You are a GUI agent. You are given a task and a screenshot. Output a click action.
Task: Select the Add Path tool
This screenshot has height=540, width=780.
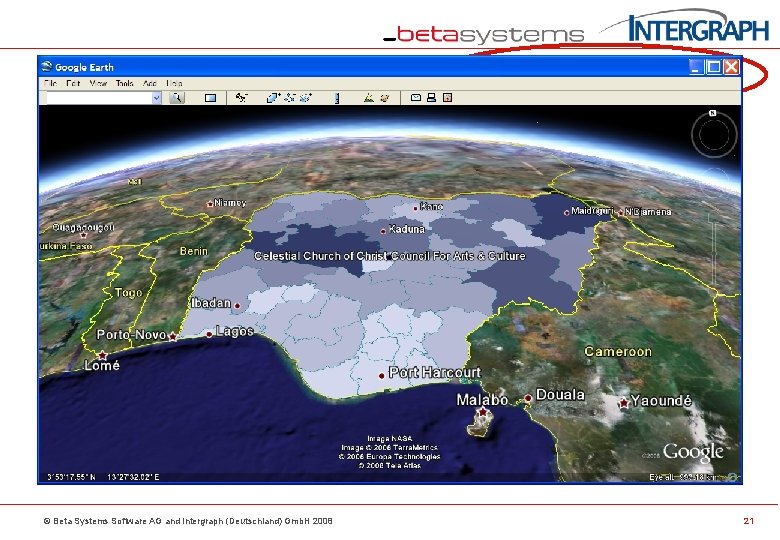tap(290, 97)
